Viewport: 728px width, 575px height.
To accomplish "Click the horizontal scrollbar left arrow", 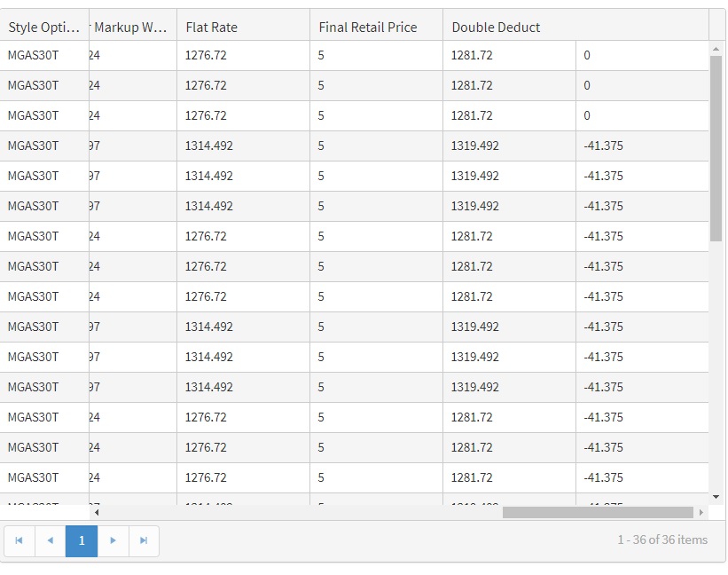I will [97, 512].
